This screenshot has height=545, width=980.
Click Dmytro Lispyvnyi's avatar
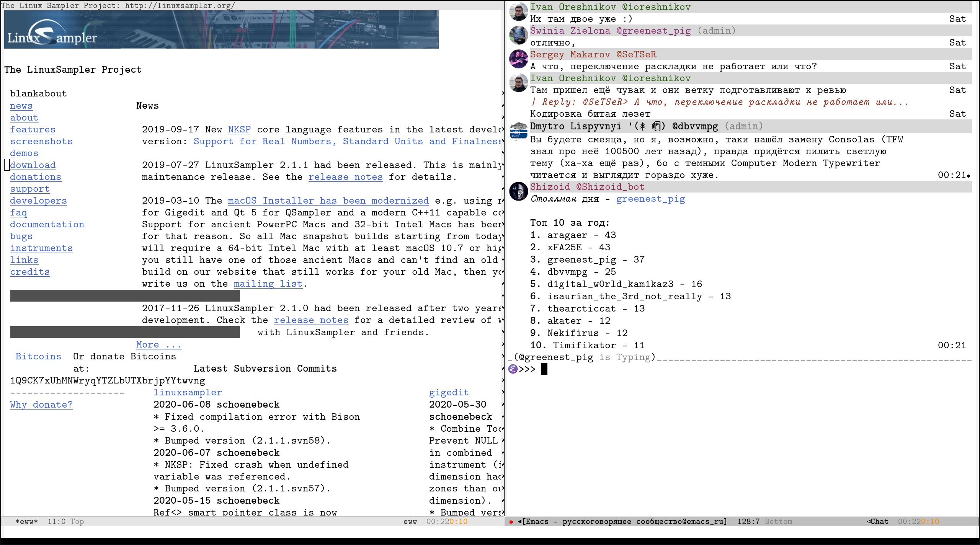click(x=519, y=131)
